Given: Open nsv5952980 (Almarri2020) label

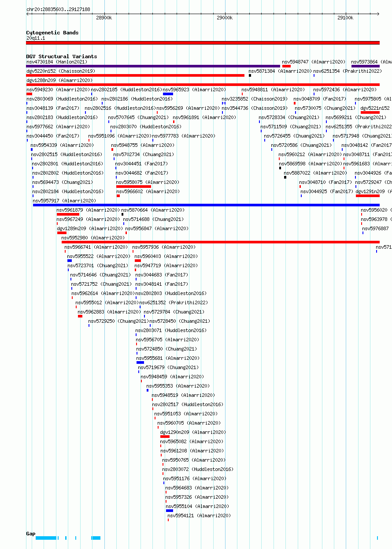Looking at the screenshot, I should pyautogui.click(x=93, y=238).
